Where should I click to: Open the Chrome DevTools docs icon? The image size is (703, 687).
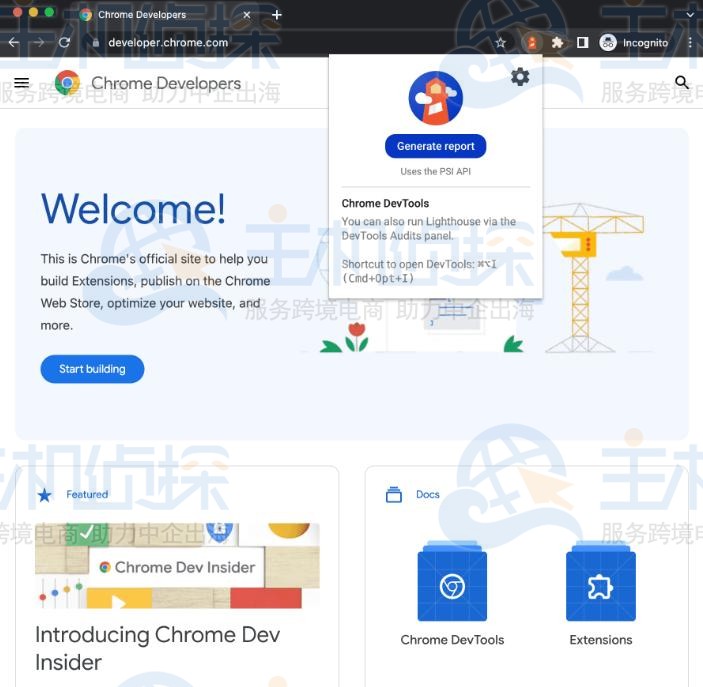click(452, 581)
